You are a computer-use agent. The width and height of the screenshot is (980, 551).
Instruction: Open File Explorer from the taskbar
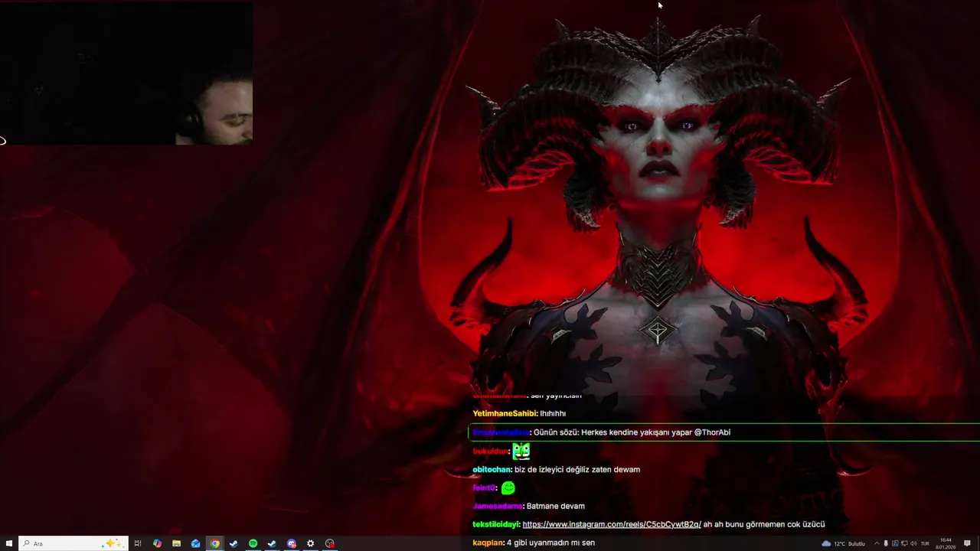tap(176, 543)
